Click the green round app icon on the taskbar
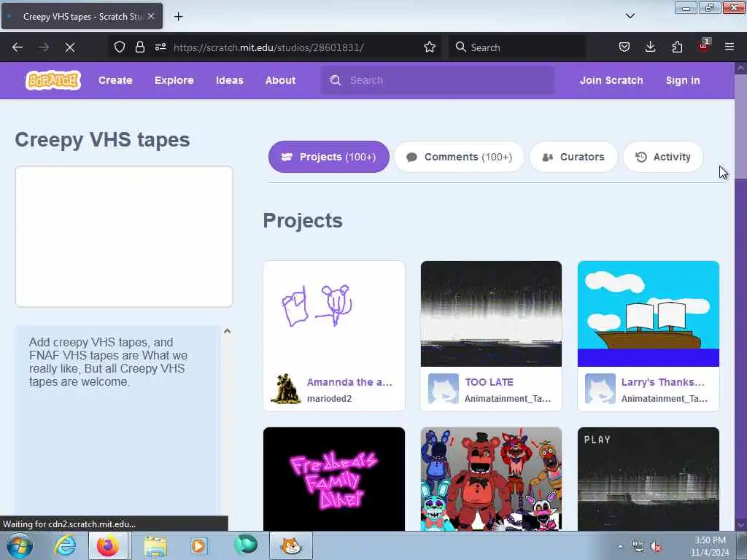The width and height of the screenshot is (747, 560). click(x=245, y=545)
